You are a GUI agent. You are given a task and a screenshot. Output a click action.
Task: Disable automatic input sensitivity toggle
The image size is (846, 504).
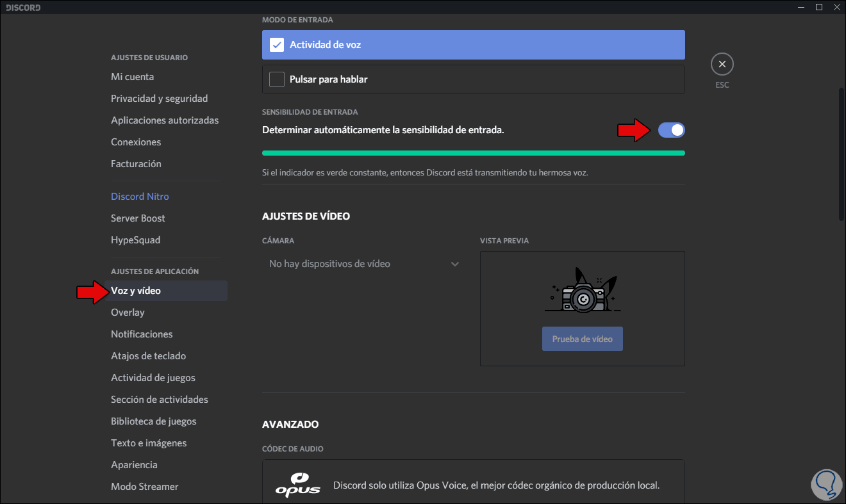pyautogui.click(x=672, y=130)
